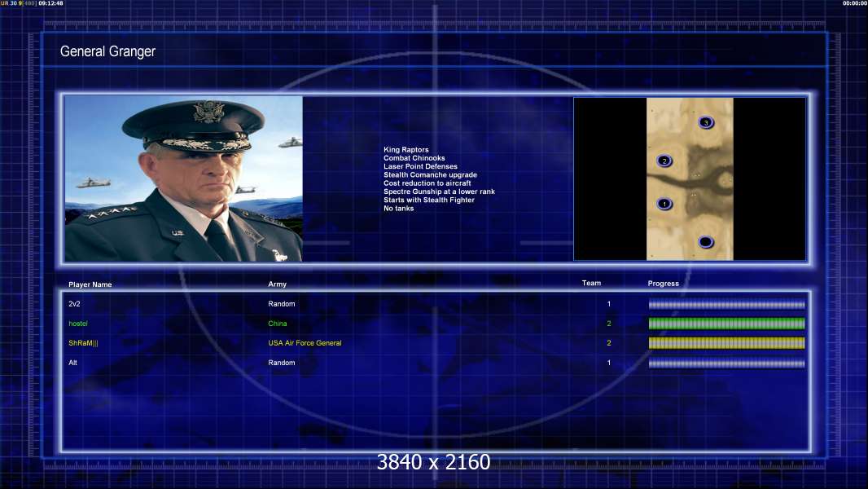Click Random army for player 2v2
Screen dimensions: 868x489
click(281, 304)
